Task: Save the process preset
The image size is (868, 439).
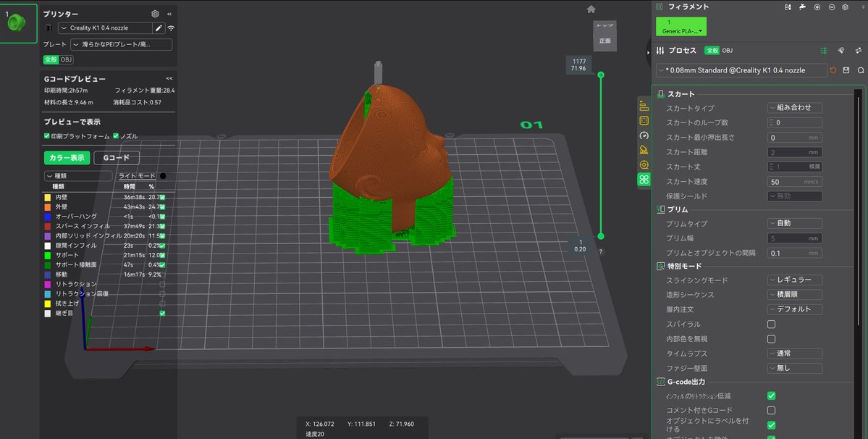Action: click(846, 70)
